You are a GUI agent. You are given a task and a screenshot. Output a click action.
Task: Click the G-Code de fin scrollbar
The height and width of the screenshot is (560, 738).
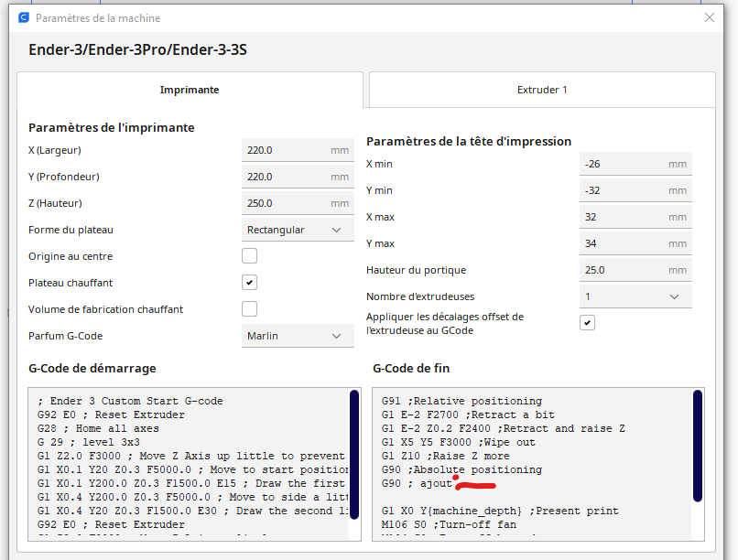698,446
